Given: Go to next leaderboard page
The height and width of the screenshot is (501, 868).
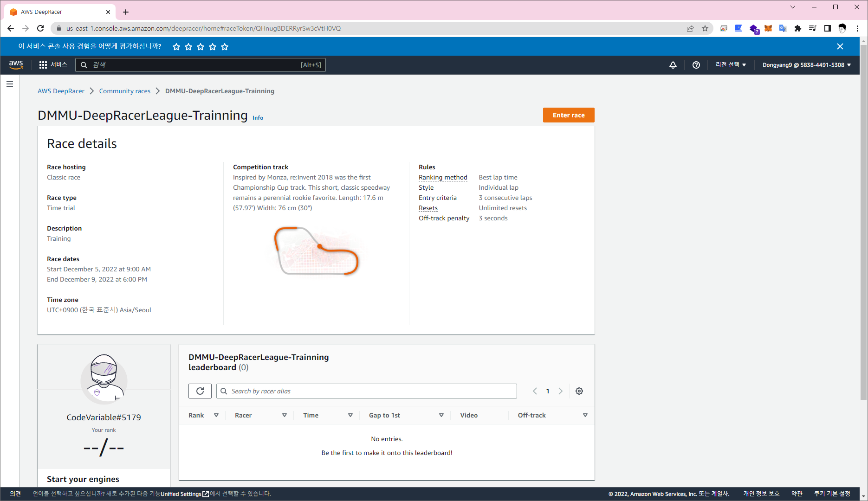Looking at the screenshot, I should tap(560, 391).
